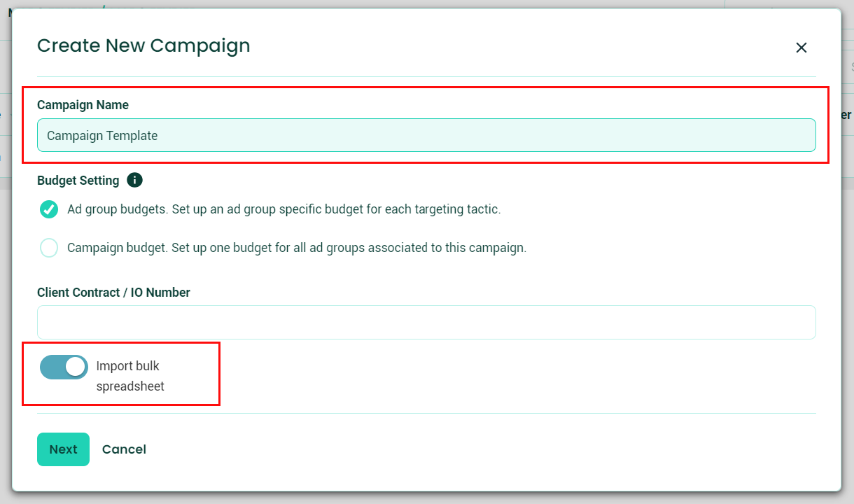Click the X to dismiss the dialog
The height and width of the screenshot is (504, 854).
coord(801,48)
